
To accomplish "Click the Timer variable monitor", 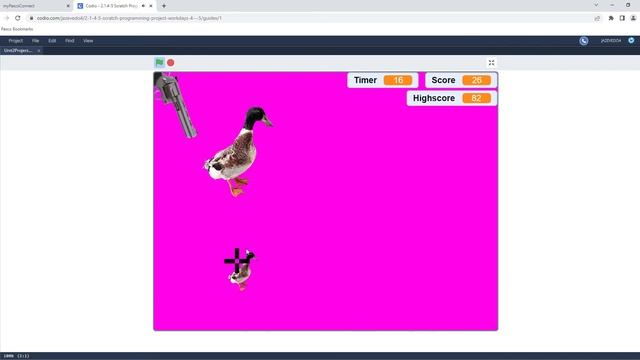I will tap(382, 80).
